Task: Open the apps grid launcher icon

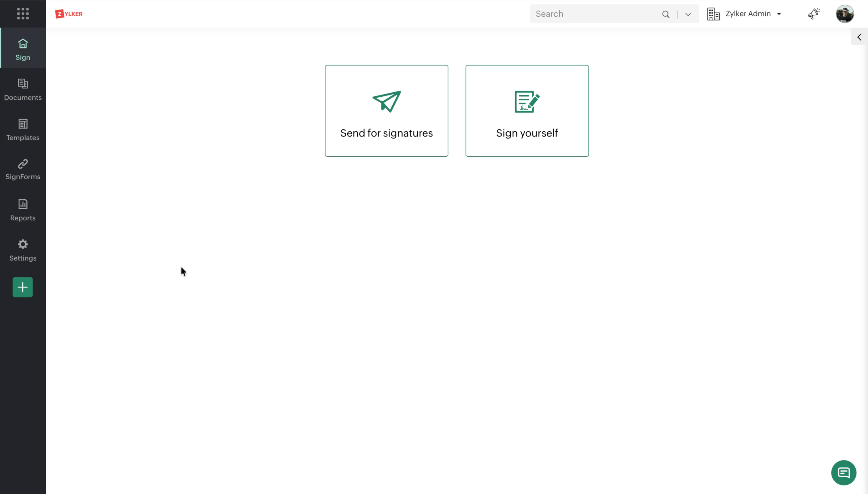Action: (23, 13)
